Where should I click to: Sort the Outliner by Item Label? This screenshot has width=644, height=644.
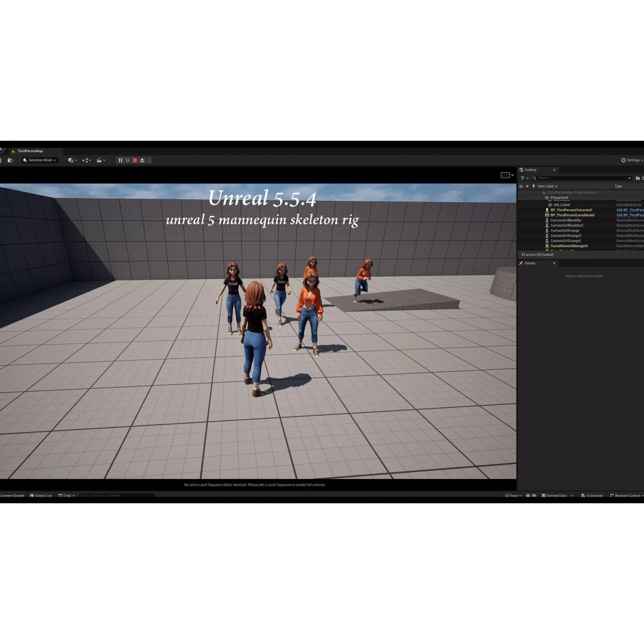(547, 187)
